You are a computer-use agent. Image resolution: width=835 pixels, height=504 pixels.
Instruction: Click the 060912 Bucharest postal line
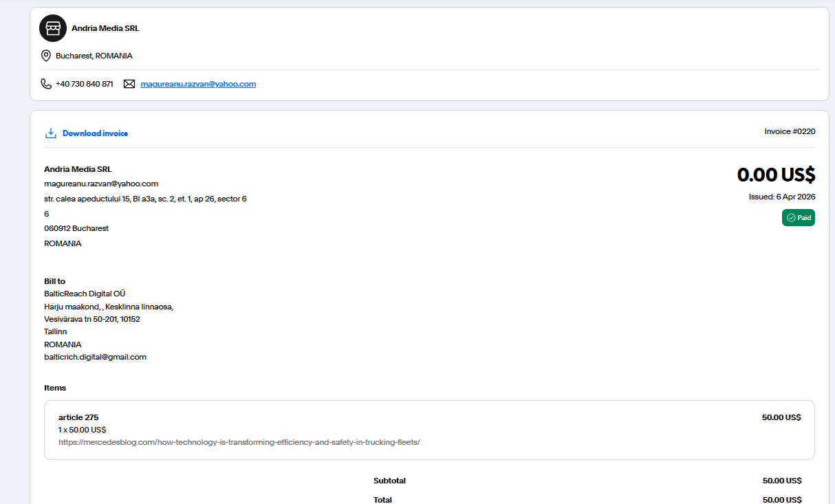(x=76, y=228)
